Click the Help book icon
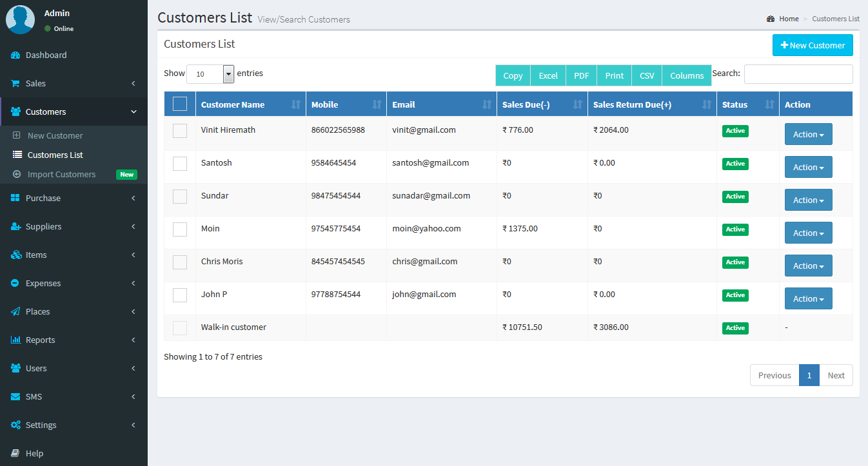 click(15, 453)
